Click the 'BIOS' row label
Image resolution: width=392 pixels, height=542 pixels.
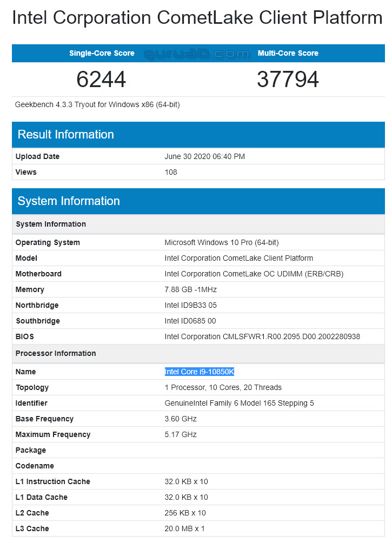pyautogui.click(x=24, y=336)
